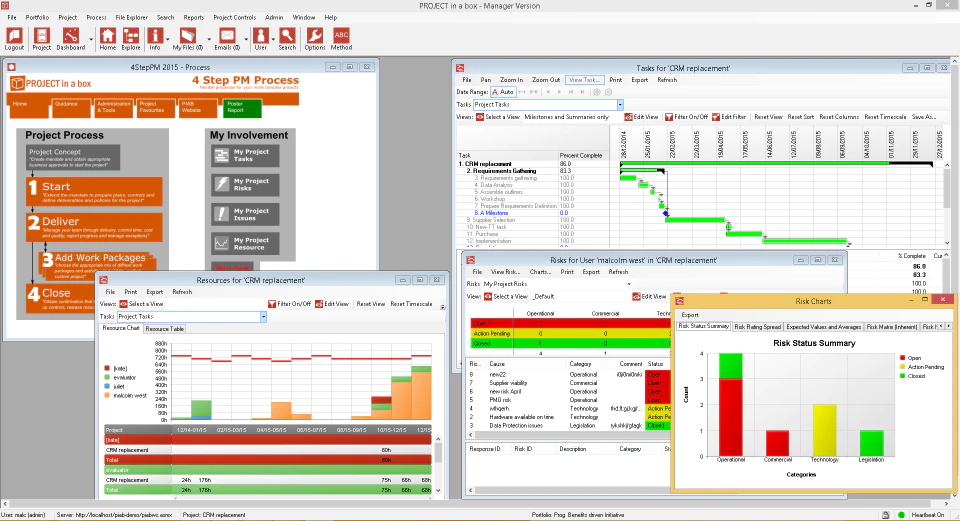The width and height of the screenshot is (960, 521).
Task: Expand Tasks dropdown in Resources window
Action: click(263, 317)
